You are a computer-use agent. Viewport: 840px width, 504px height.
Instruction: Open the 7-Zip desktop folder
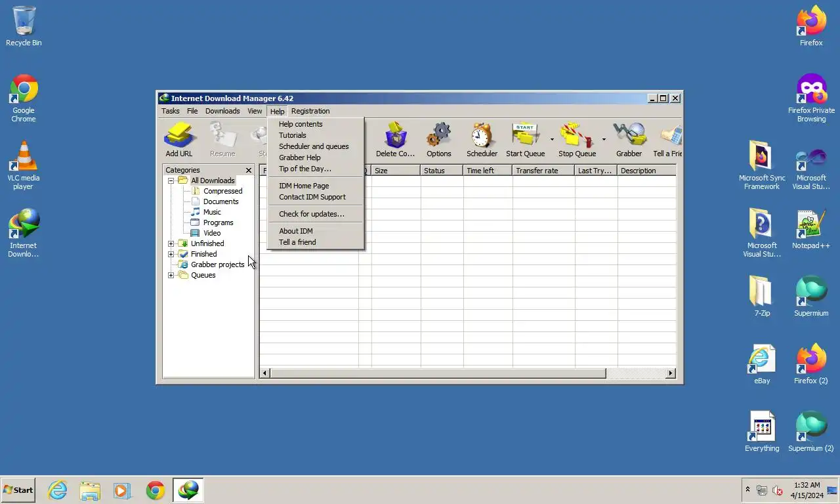click(762, 297)
